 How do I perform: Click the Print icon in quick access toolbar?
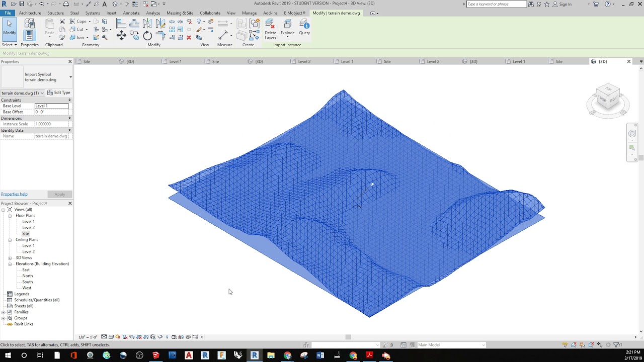tap(66, 4)
